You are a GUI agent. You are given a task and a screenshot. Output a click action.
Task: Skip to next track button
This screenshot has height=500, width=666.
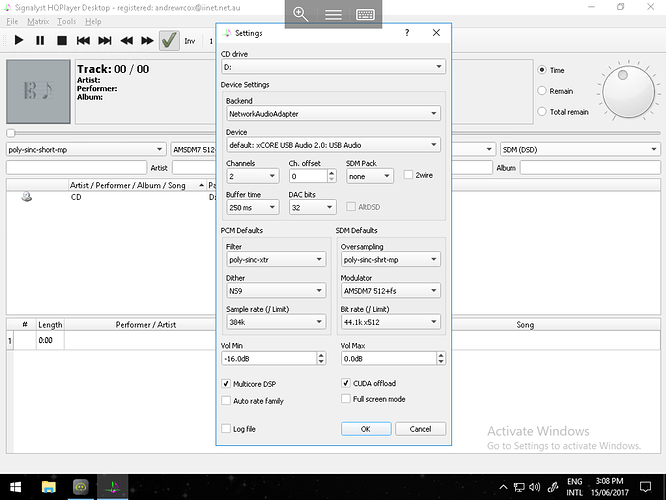105,40
